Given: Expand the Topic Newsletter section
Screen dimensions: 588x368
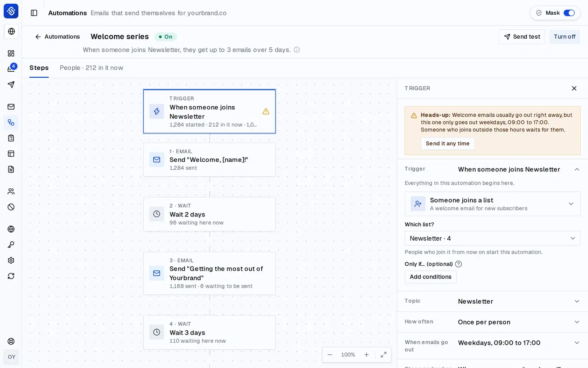Looking at the screenshot, I should (492, 301).
